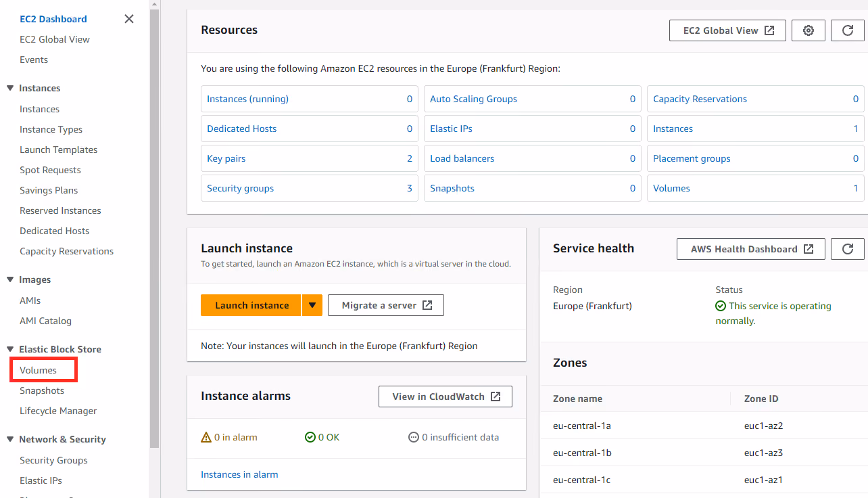Viewport: 868px width, 498px height.
Task: Click Load balancers resource link
Action: pos(462,158)
